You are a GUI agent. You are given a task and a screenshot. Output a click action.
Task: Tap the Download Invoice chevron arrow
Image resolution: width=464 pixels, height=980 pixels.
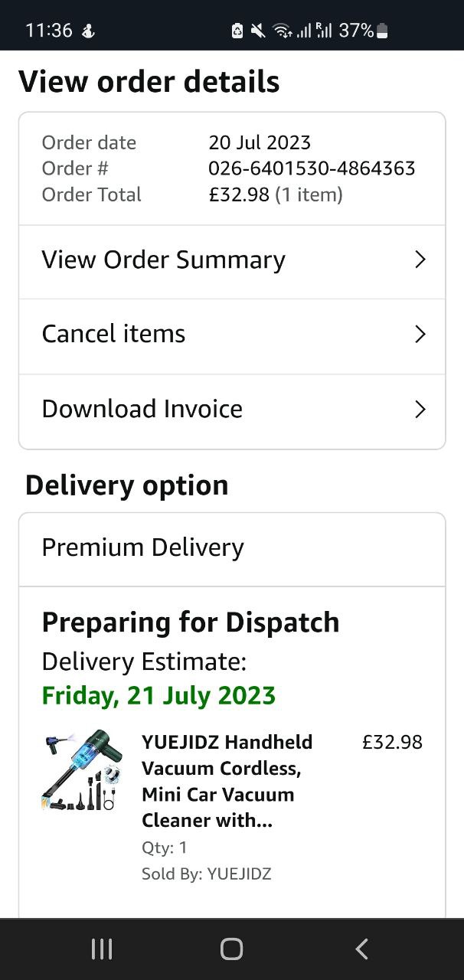tap(420, 410)
